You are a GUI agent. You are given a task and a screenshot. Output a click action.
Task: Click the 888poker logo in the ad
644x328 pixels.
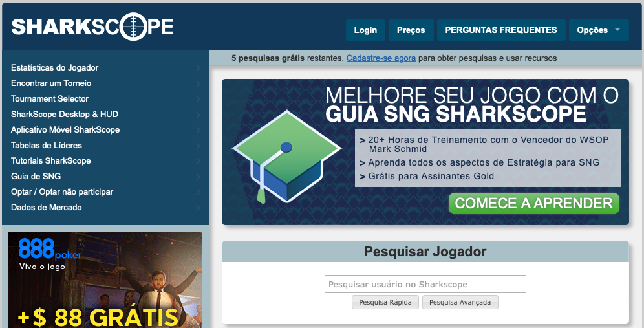tap(50, 248)
